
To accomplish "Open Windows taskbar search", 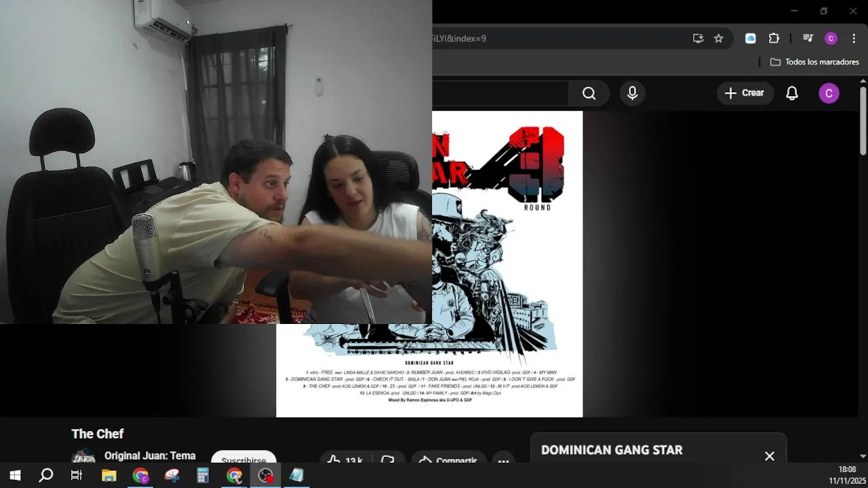I will tap(46, 475).
